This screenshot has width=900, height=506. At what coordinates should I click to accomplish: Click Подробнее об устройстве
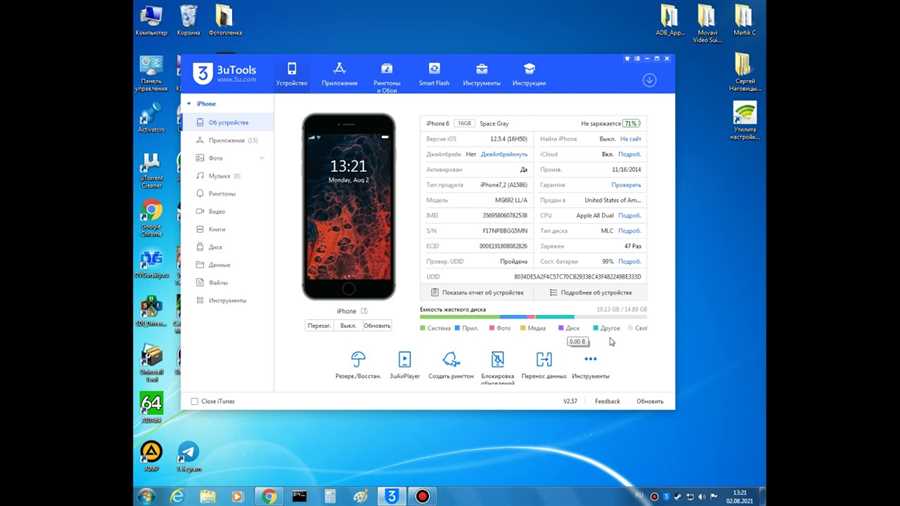pos(591,293)
